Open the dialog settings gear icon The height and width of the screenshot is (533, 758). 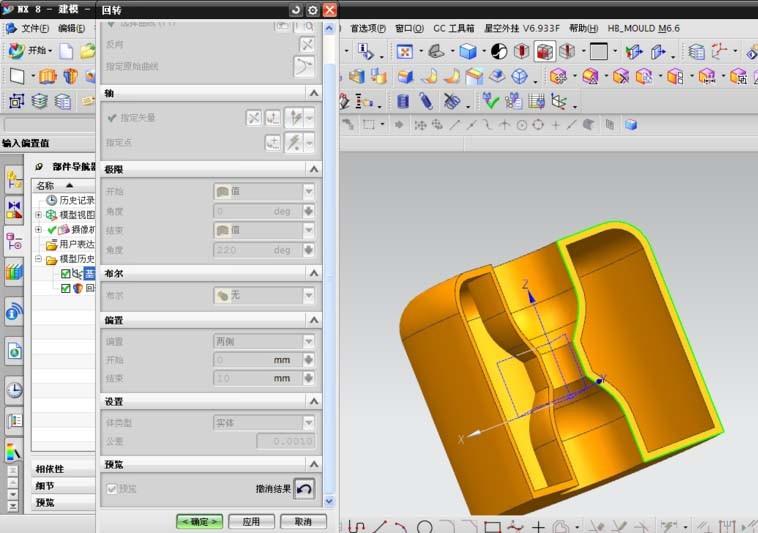(313, 10)
